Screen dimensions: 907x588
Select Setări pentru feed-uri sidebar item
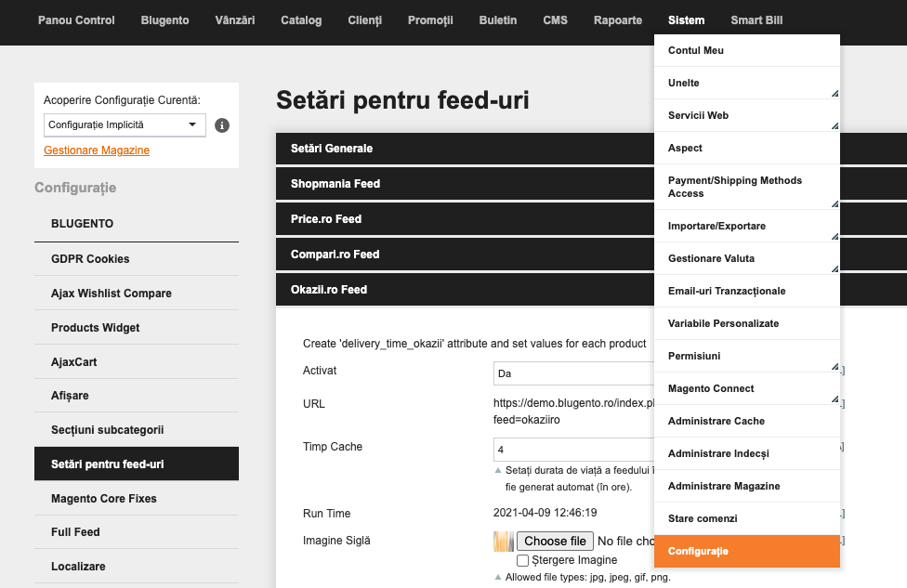[137, 464]
